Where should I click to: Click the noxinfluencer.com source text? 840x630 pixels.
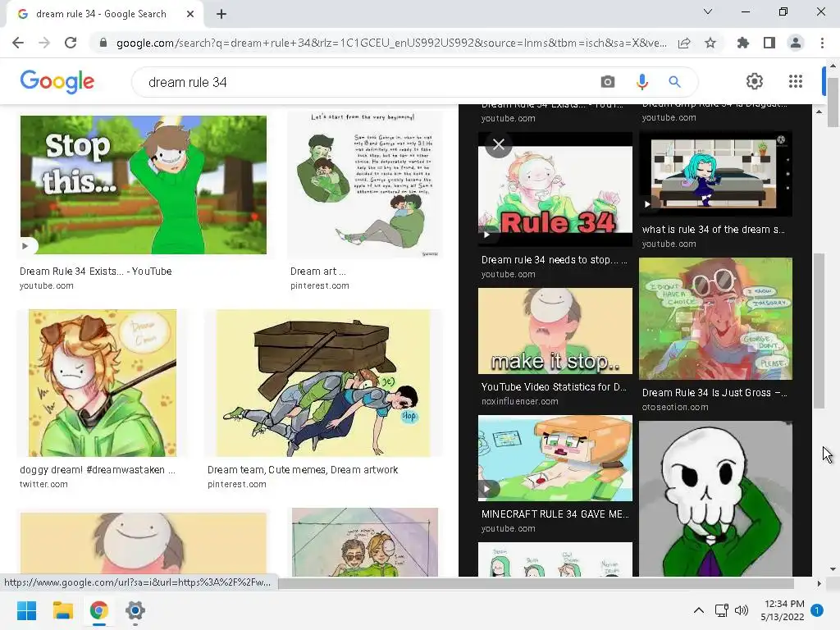[519, 401]
